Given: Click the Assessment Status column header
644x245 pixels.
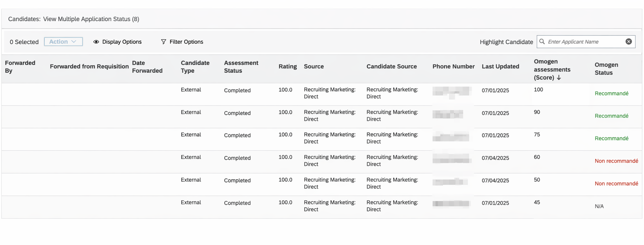Looking at the screenshot, I should coord(241,66).
